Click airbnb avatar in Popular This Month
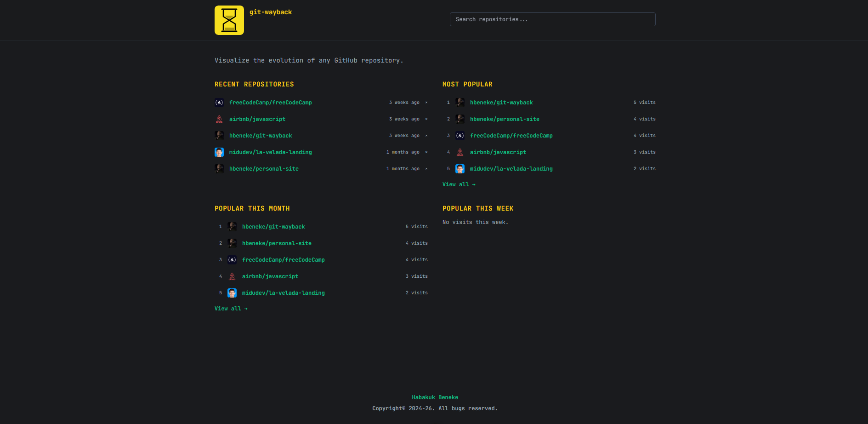 232,276
